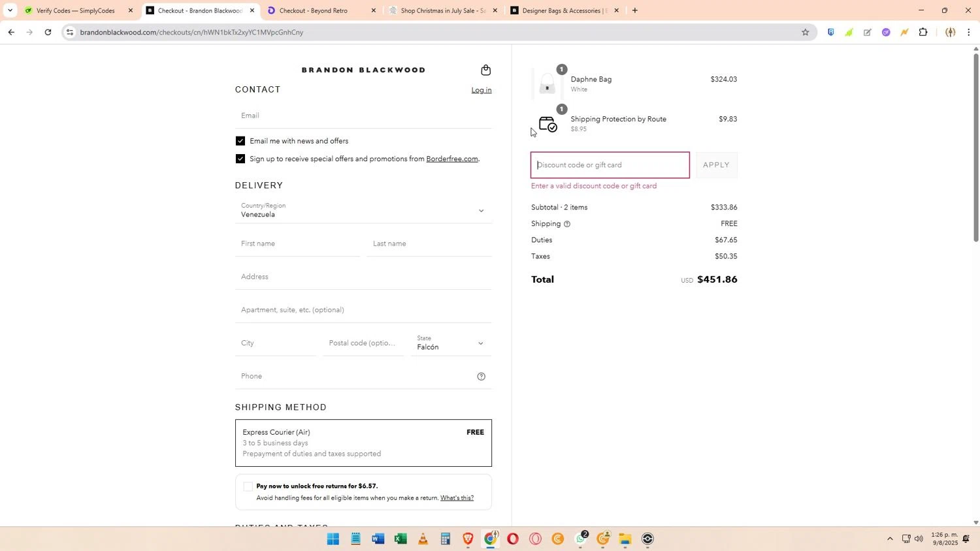Uncheck Email me with news and offers
This screenshot has width=980, height=551.
point(240,141)
